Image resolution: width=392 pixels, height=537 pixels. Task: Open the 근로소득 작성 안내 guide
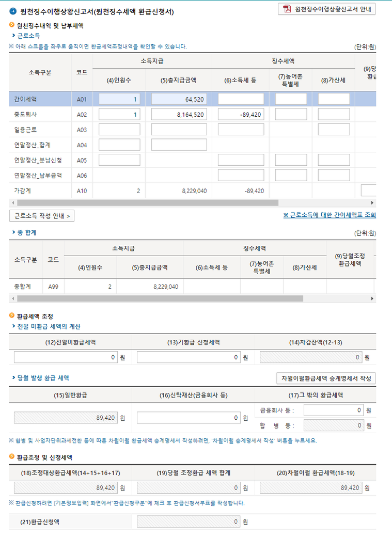point(42,216)
